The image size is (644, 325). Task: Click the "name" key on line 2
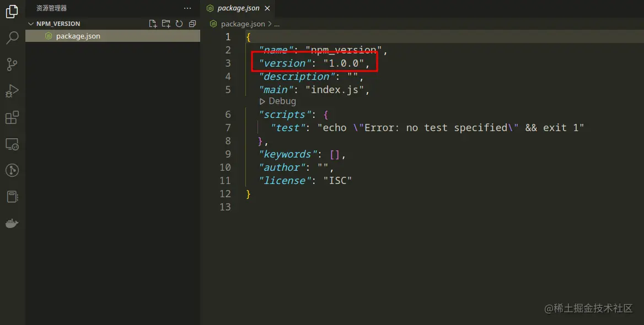click(276, 50)
